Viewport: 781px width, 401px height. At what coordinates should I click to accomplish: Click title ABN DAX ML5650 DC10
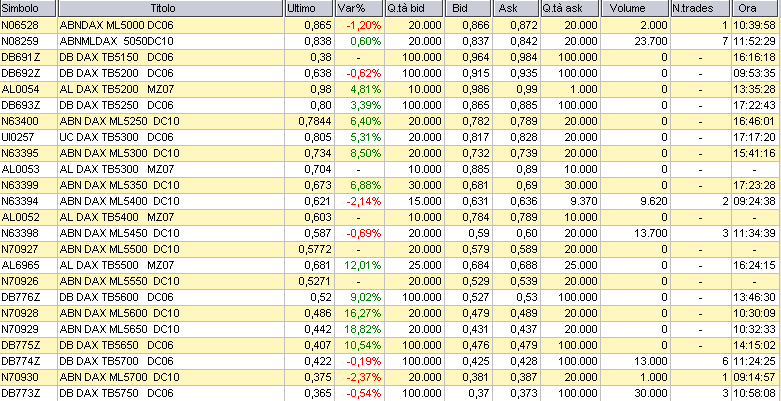(x=120, y=329)
